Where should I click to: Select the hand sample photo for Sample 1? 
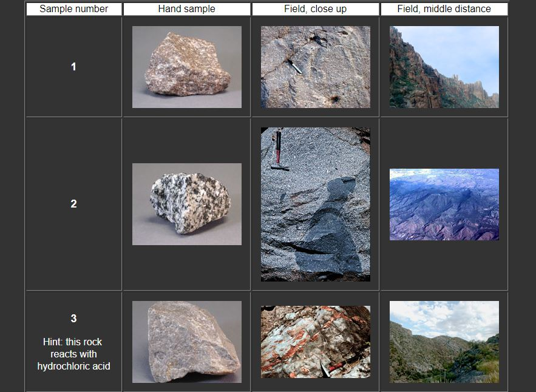pos(186,66)
